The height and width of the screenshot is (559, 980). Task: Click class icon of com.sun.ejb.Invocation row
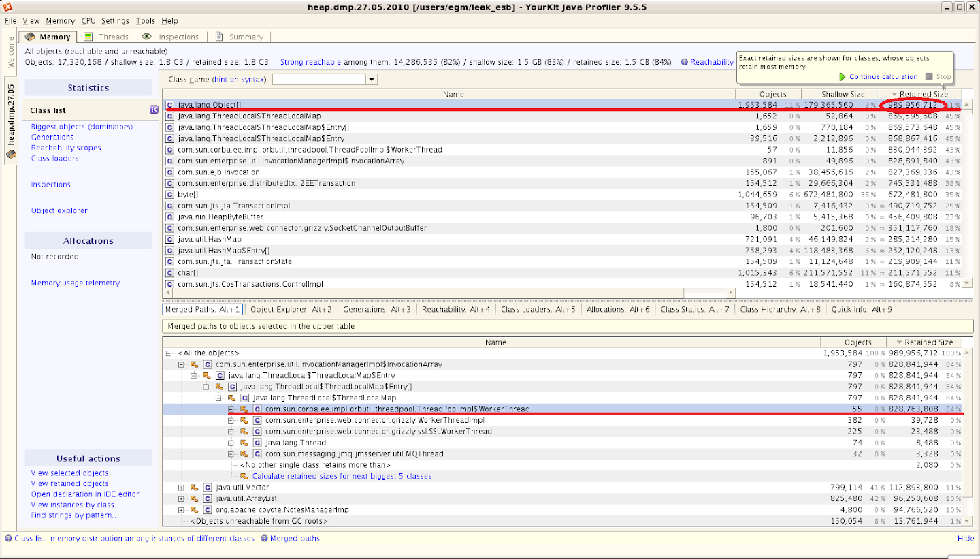pyautogui.click(x=170, y=172)
